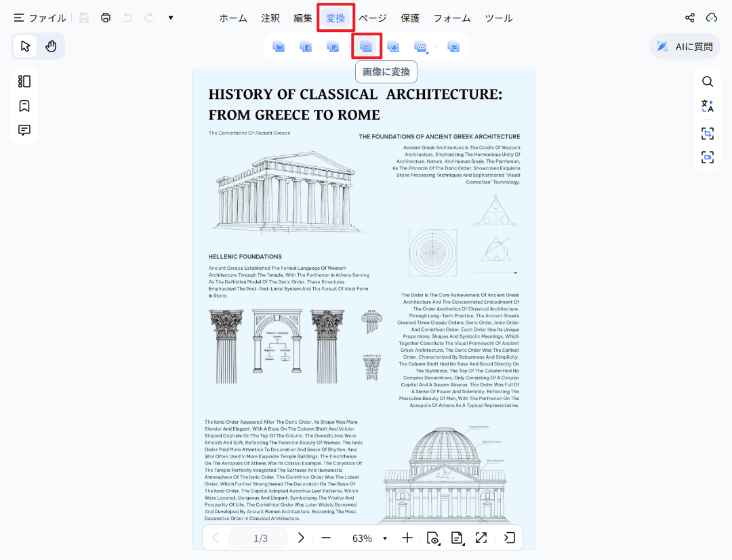The height and width of the screenshot is (560, 732).
Task: Click the undo arrow
Action: pyautogui.click(x=127, y=18)
